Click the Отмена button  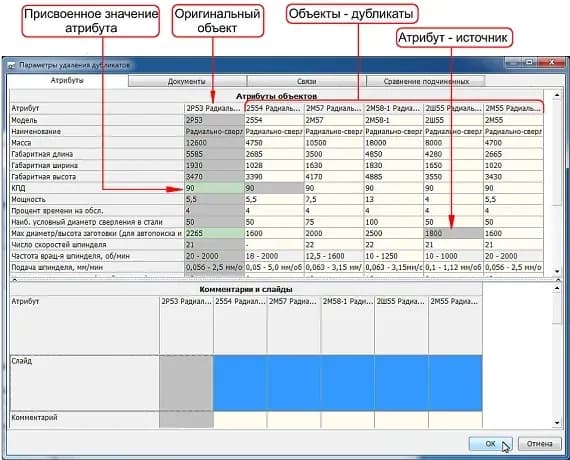pyautogui.click(x=539, y=444)
